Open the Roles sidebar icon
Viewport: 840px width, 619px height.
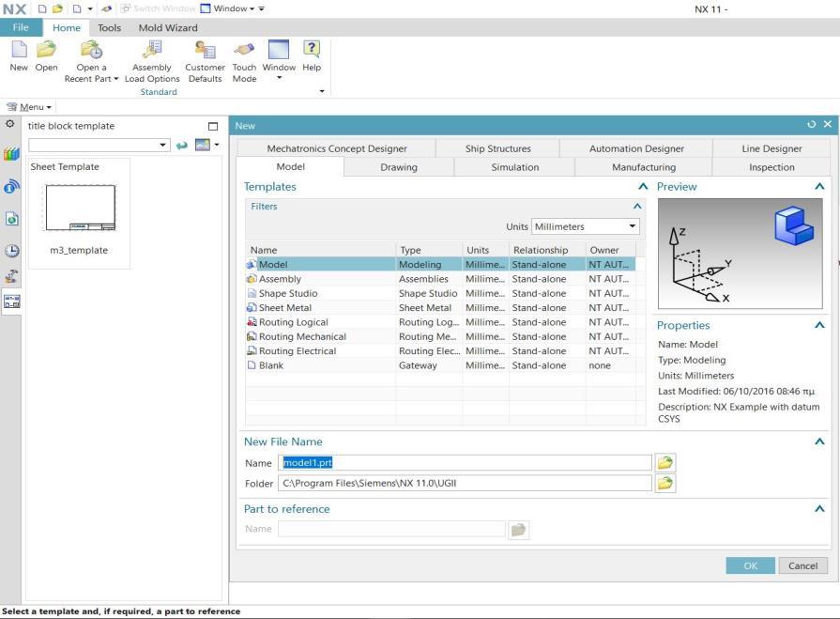(12, 276)
